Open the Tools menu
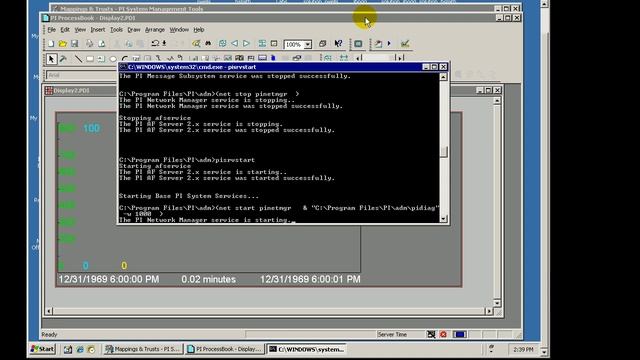The width and height of the screenshot is (640, 360). coord(116,30)
